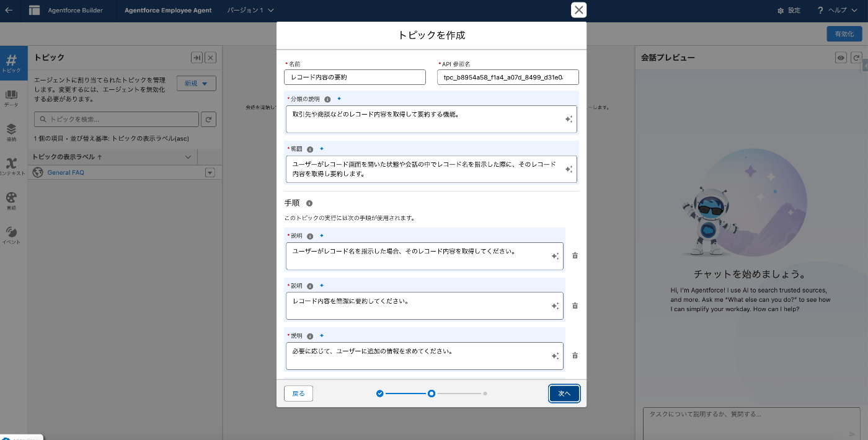Click the final third step progress dot
868x440 pixels.
point(485,394)
